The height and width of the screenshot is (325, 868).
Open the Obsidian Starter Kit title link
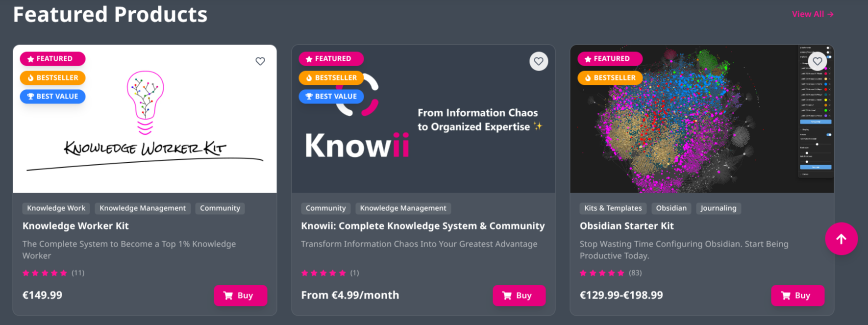(x=626, y=226)
